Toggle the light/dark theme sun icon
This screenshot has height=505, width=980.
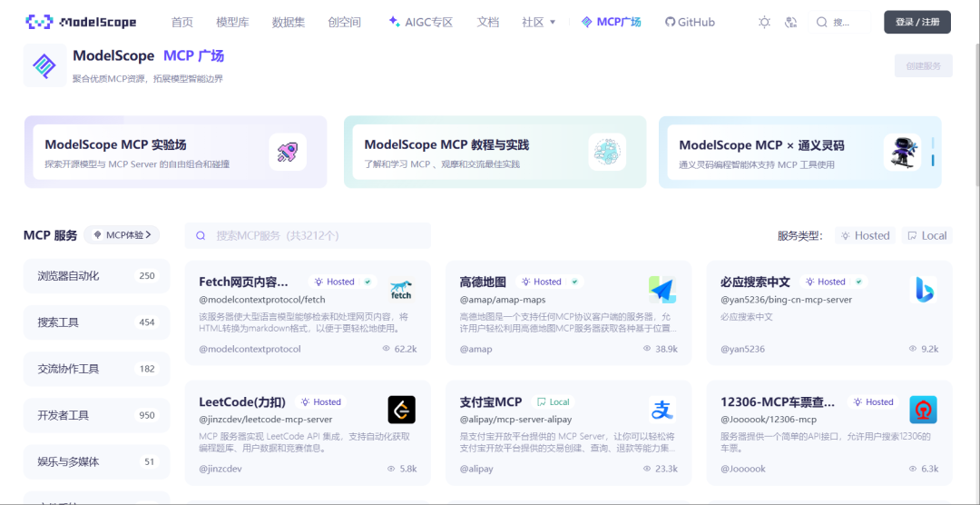coord(764,23)
